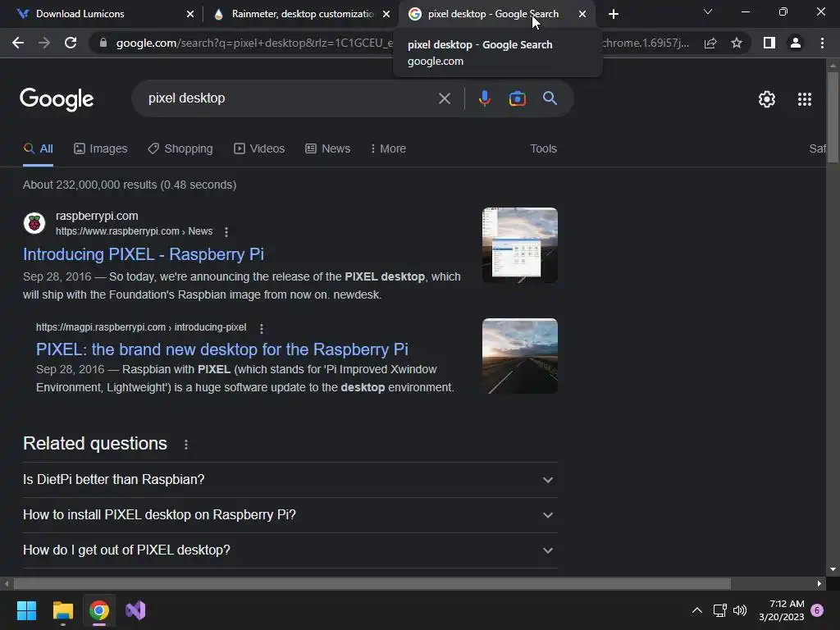Switch to Rainmeter desktop customization tab
This screenshot has height=630, width=840.
[x=303, y=14]
